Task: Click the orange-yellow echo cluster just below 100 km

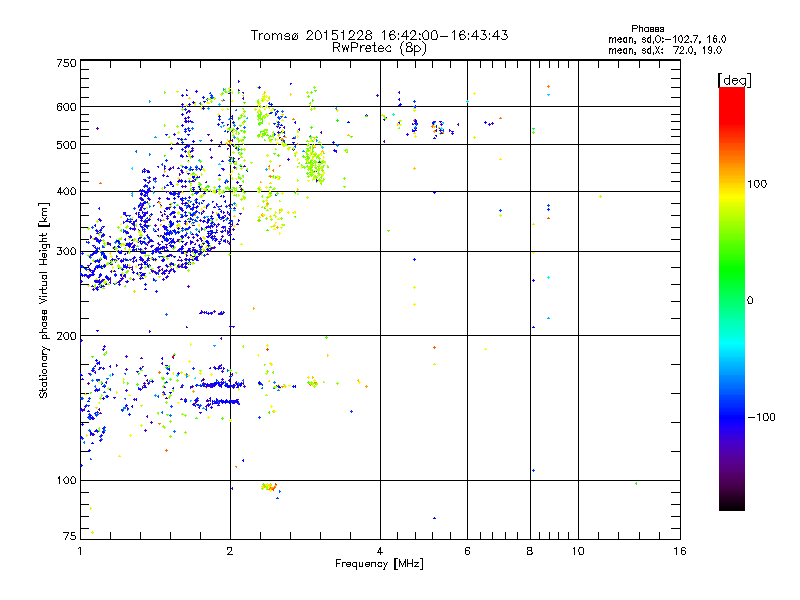Action: pos(269,487)
